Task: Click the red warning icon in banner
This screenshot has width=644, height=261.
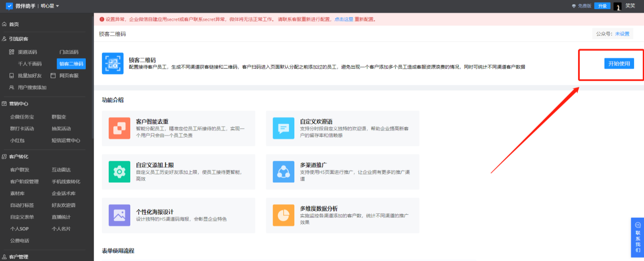Action: click(x=102, y=19)
